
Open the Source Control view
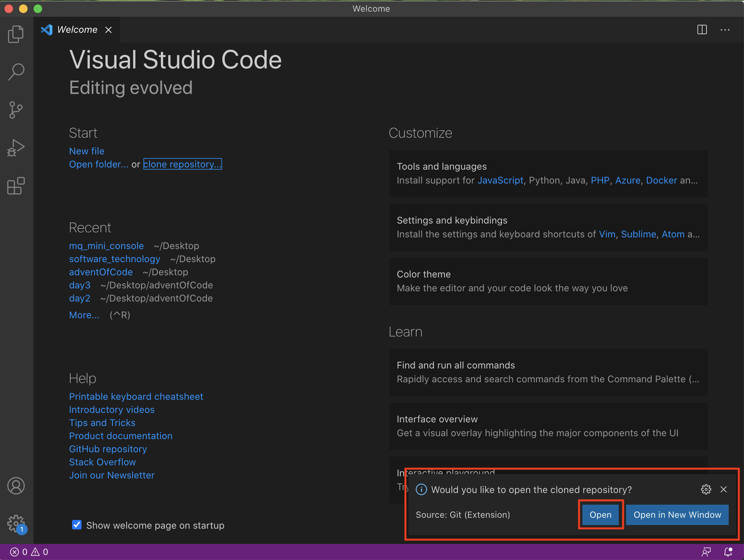click(16, 110)
